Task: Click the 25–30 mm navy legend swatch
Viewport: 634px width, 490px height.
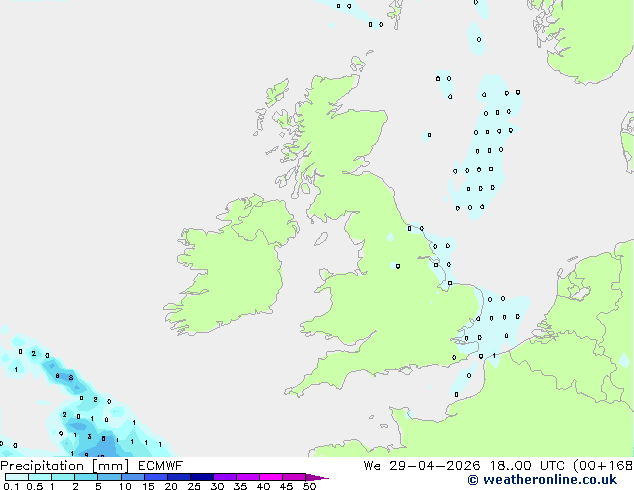Action: (x=202, y=477)
